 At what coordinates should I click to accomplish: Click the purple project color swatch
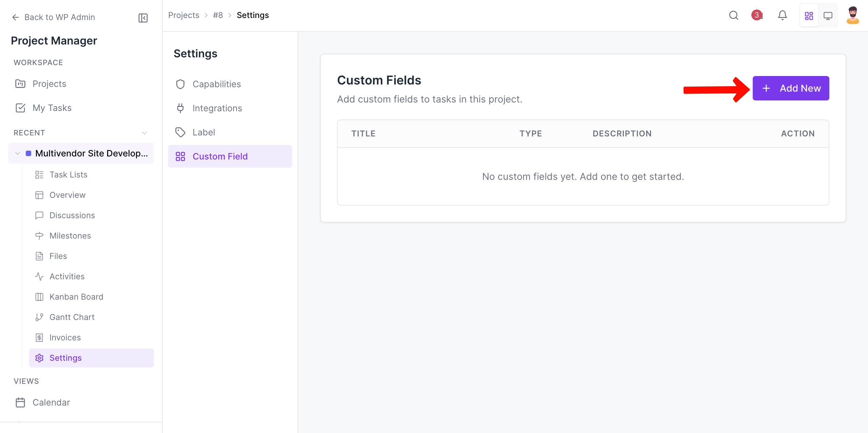pos(29,153)
